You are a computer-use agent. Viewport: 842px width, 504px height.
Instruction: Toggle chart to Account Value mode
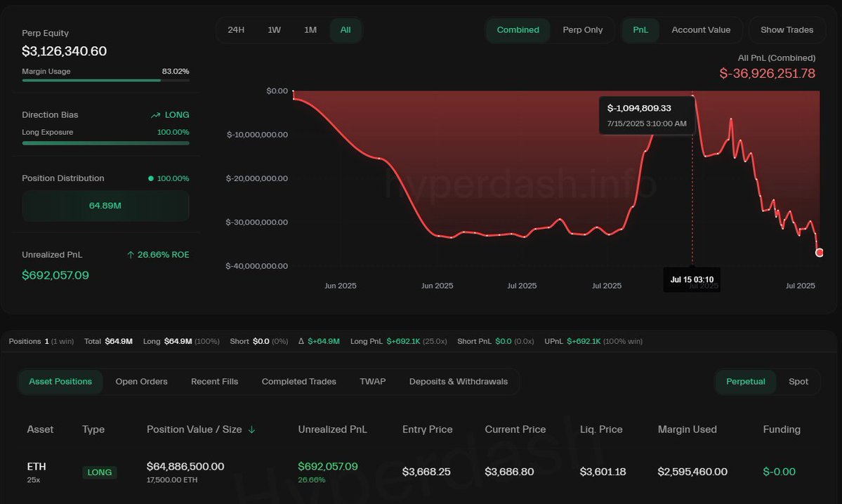[x=701, y=30]
